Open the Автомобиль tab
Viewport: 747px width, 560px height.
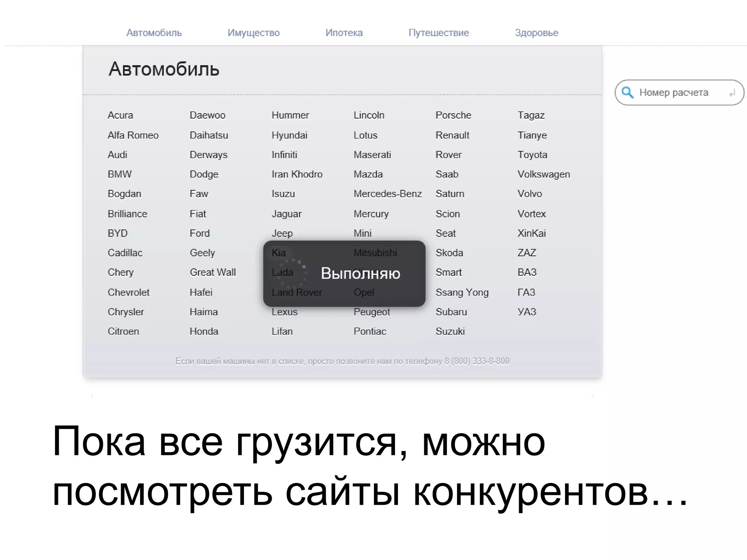coord(154,33)
